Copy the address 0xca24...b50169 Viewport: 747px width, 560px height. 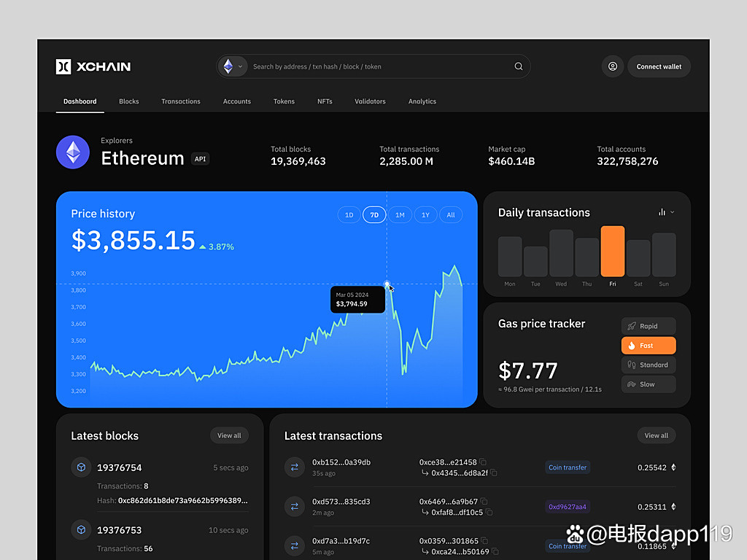click(495, 551)
